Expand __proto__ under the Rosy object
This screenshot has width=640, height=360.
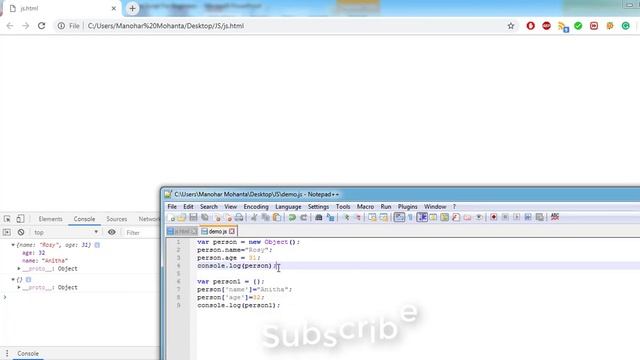(x=19, y=269)
